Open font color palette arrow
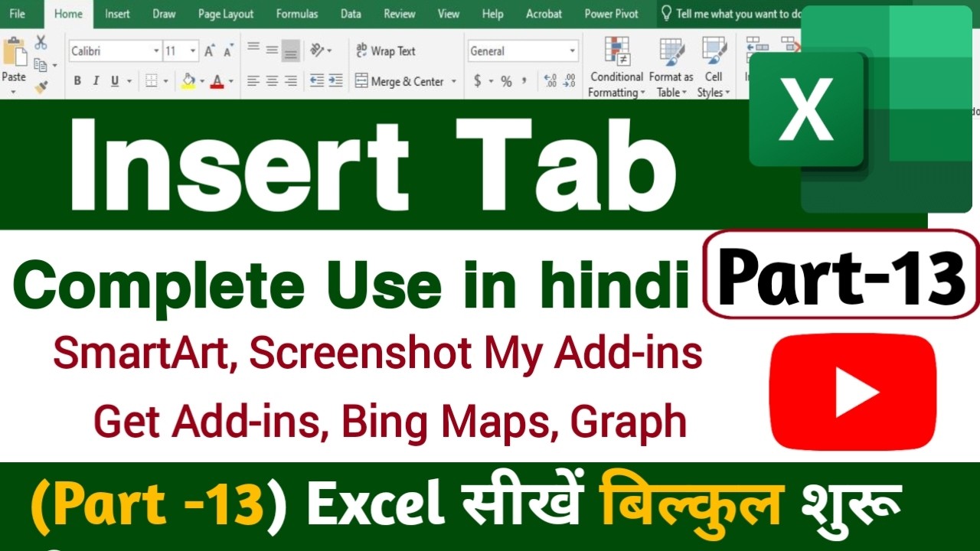 tap(230, 81)
